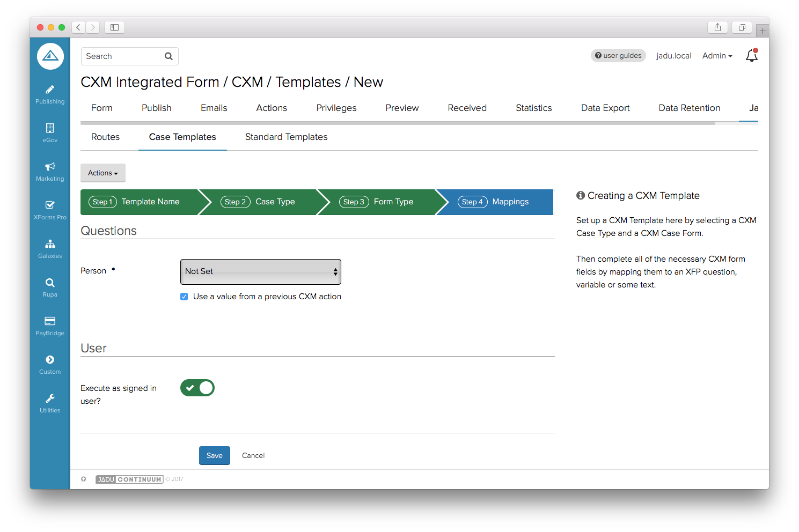Open the Privileges tab

pyautogui.click(x=336, y=108)
